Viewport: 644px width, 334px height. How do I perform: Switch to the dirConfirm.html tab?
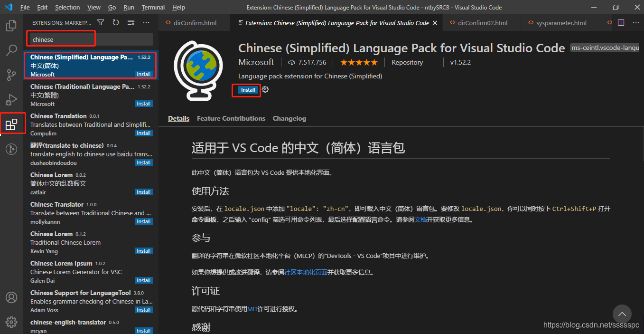click(x=194, y=23)
